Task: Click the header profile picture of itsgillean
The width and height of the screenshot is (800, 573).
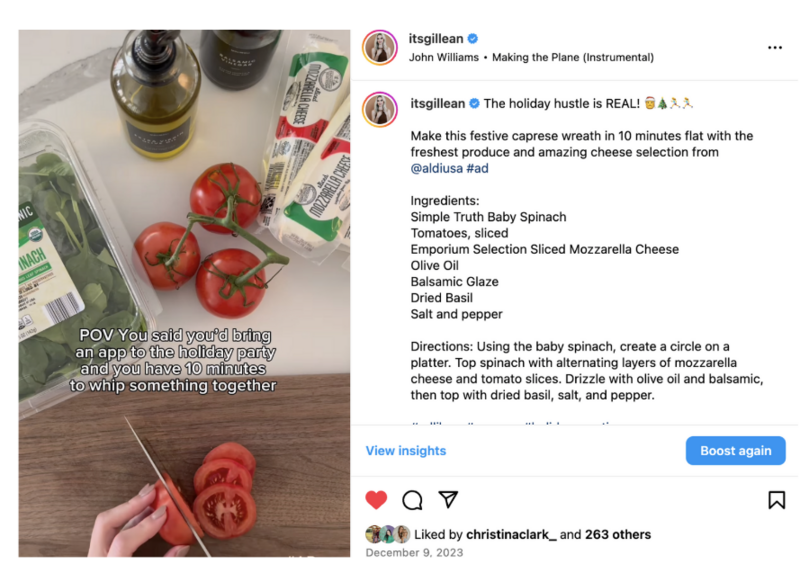Action: pyautogui.click(x=380, y=47)
